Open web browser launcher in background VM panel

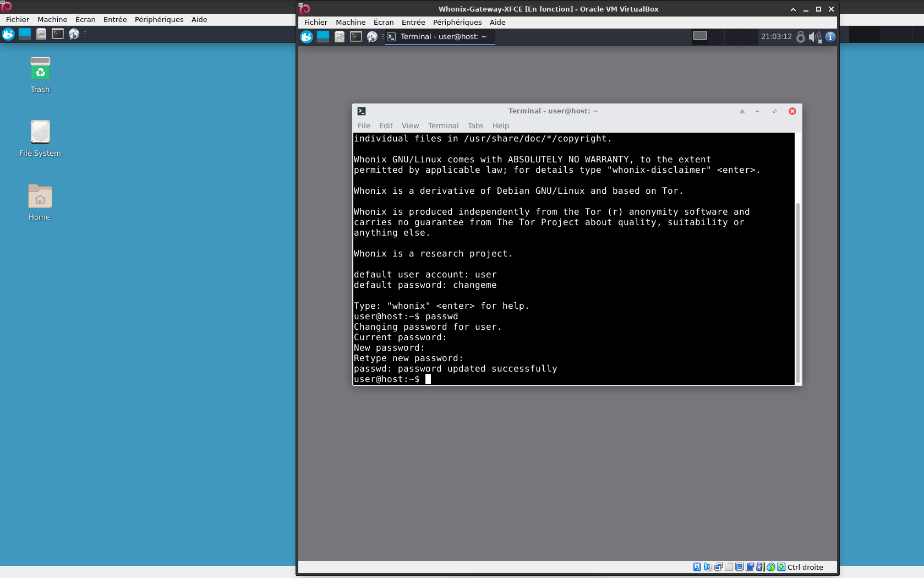(x=74, y=34)
